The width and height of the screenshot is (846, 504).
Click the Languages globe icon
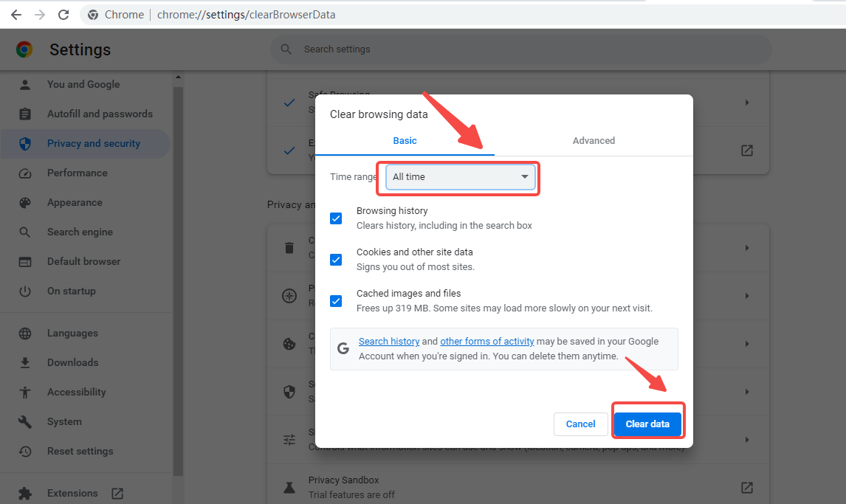25,334
